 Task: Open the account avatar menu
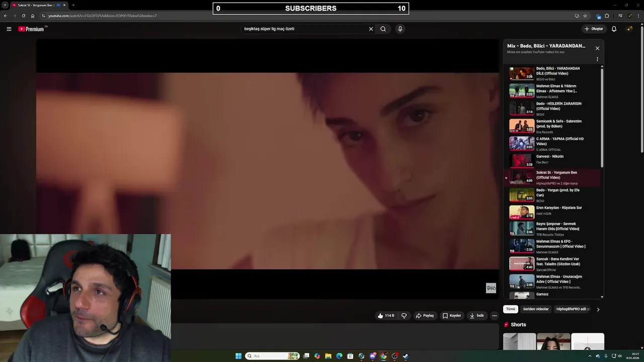[x=629, y=29]
